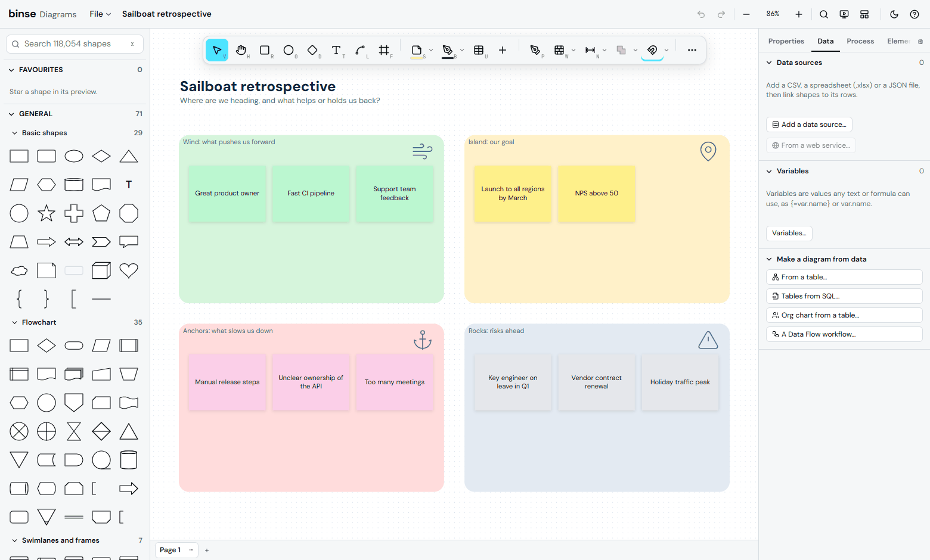Choose the diamond shape tool

click(312, 50)
